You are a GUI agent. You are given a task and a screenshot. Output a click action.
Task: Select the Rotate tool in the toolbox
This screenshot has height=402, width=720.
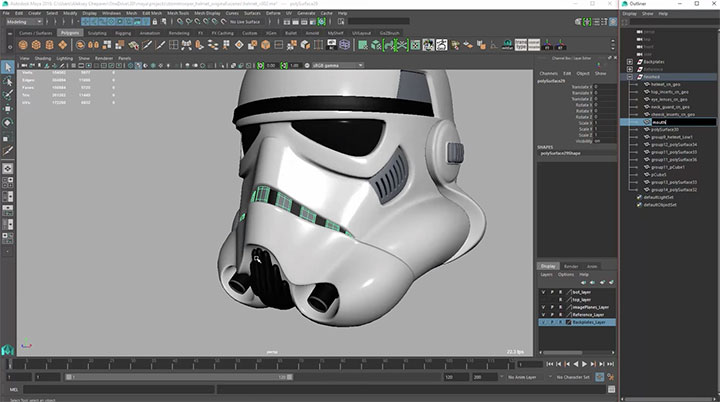[x=7, y=123]
